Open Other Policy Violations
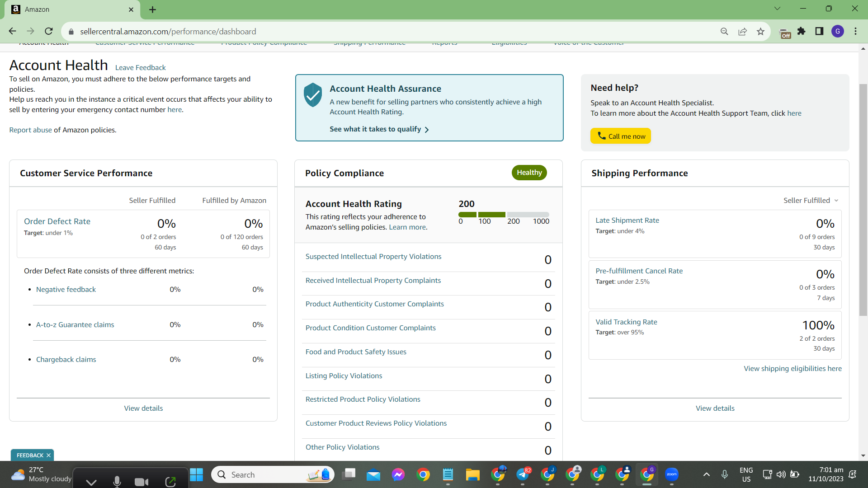 pos(342,447)
